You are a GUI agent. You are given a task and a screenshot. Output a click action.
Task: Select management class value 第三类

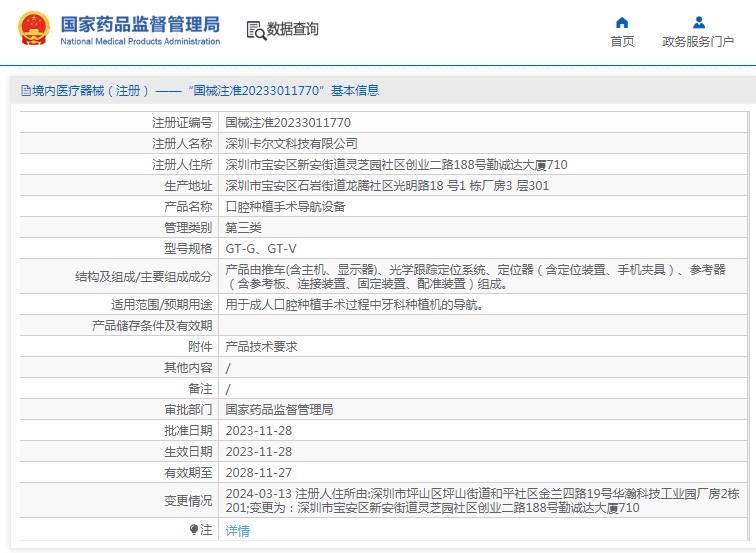243,228
